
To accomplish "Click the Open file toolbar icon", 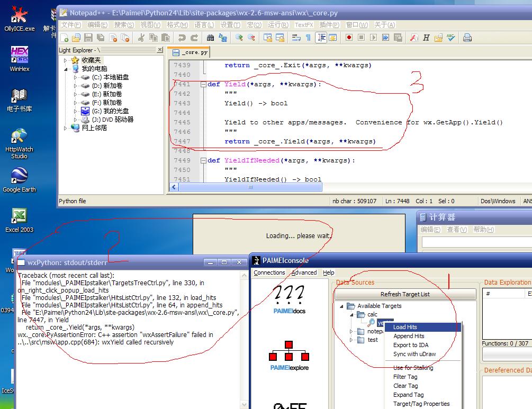I will (x=76, y=38).
